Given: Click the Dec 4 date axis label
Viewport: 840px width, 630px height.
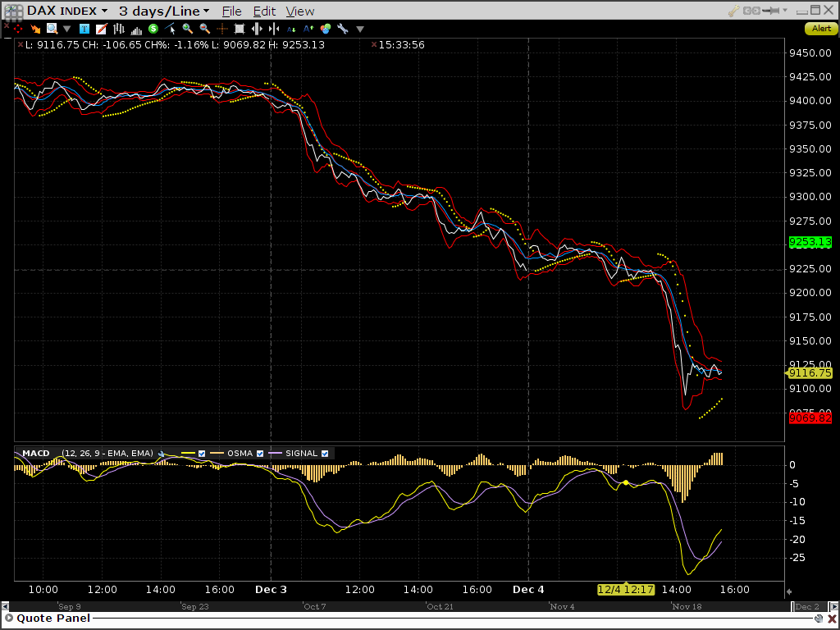Looking at the screenshot, I should click(528, 590).
